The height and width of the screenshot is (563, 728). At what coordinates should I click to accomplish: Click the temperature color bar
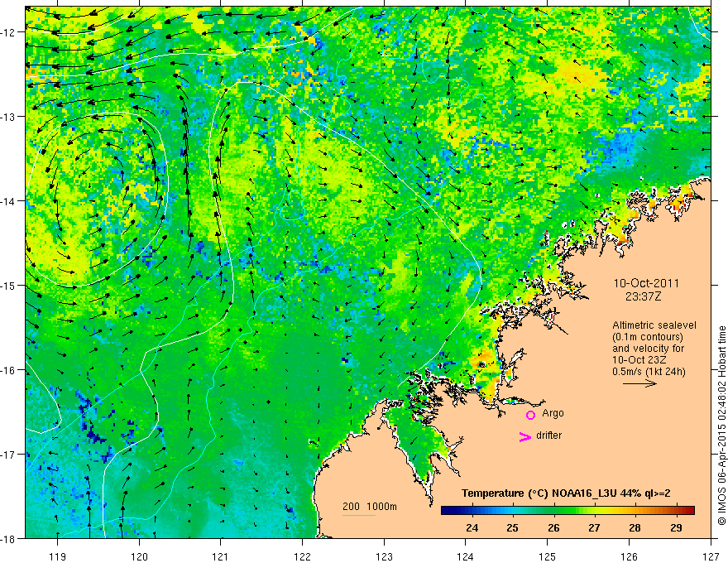(x=568, y=510)
